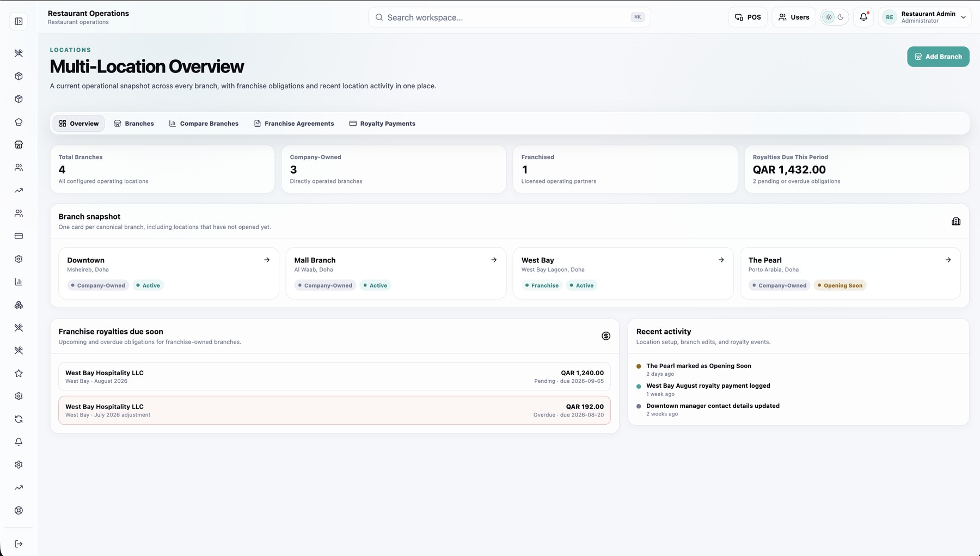Click the magnifier icon in search bar
The width and height of the screenshot is (980, 556).
point(379,17)
